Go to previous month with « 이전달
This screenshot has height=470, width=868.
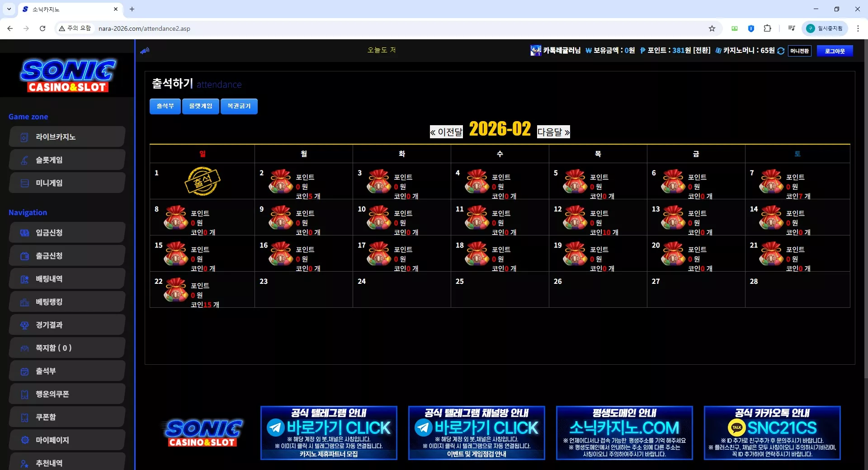[446, 132]
